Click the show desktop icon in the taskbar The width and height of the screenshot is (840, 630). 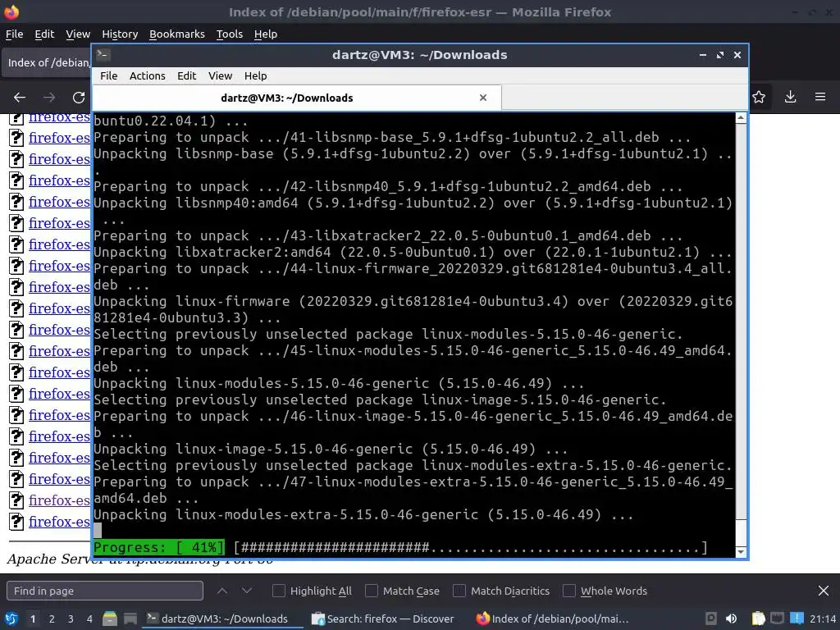point(130,619)
